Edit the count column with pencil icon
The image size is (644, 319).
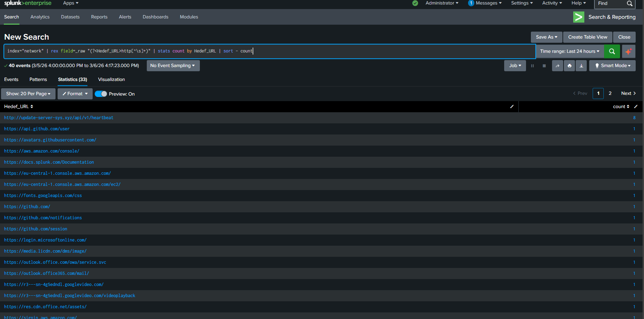click(636, 107)
